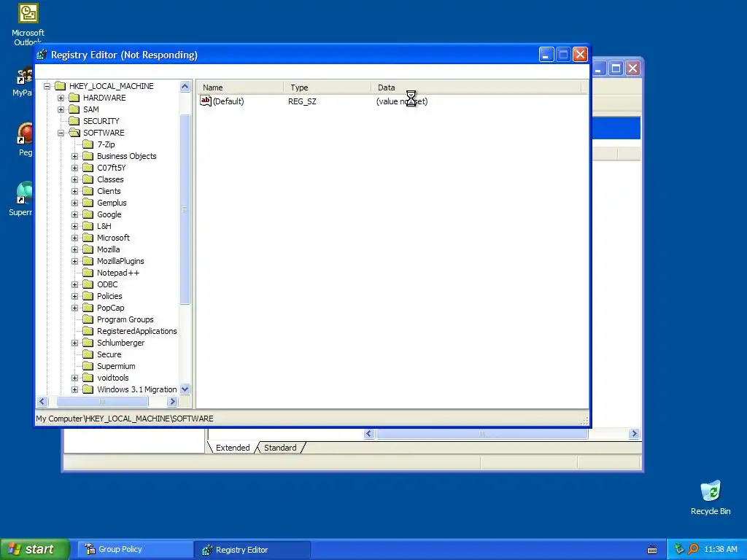Click the Gemplus folder icon
The width and height of the screenshot is (747, 560).
pyautogui.click(x=88, y=203)
